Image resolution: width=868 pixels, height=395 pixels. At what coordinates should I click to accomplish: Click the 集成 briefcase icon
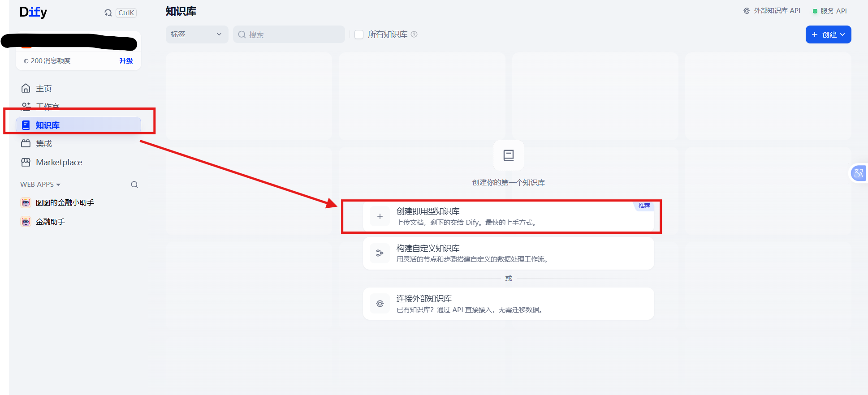(x=26, y=143)
